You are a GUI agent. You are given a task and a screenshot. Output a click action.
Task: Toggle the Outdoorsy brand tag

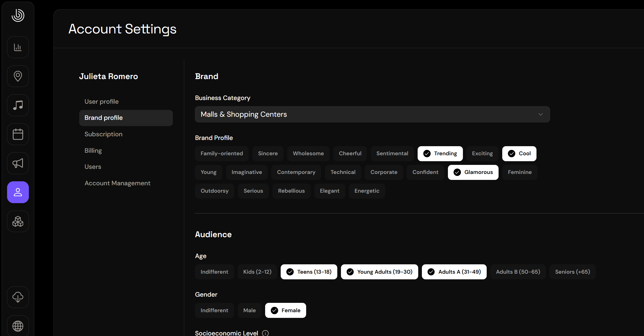click(214, 191)
